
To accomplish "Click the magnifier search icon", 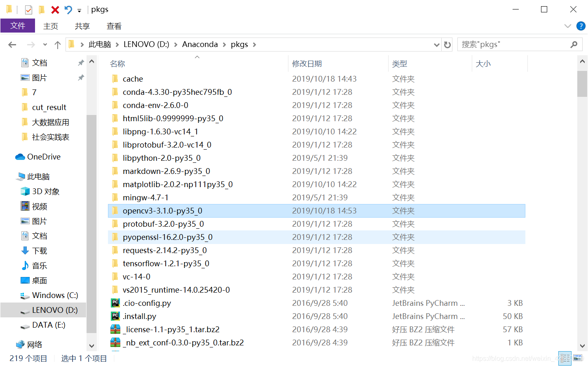I will point(574,45).
